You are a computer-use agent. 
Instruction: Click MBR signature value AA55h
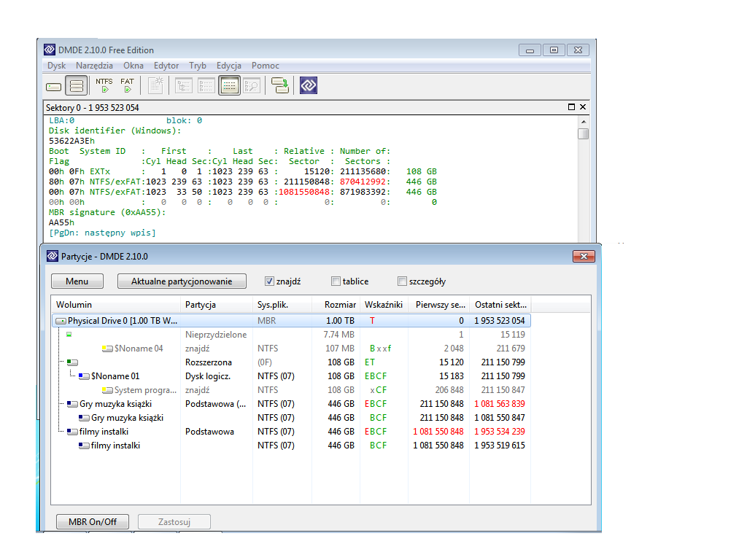click(61, 223)
